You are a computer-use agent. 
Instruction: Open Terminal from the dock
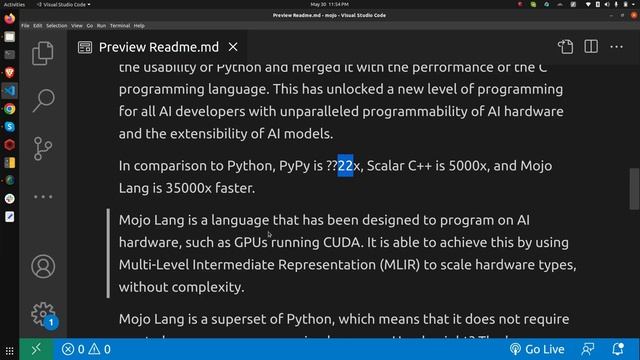(x=9, y=55)
